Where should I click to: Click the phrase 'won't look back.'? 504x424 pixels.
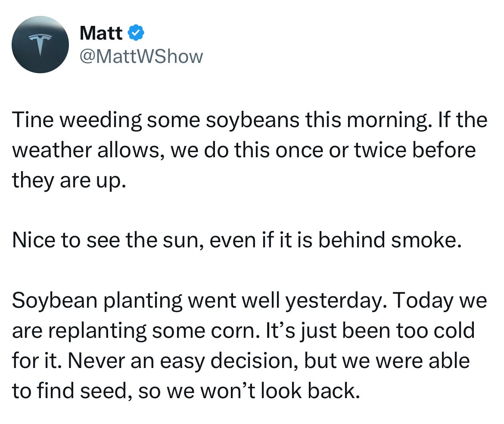coord(280,390)
